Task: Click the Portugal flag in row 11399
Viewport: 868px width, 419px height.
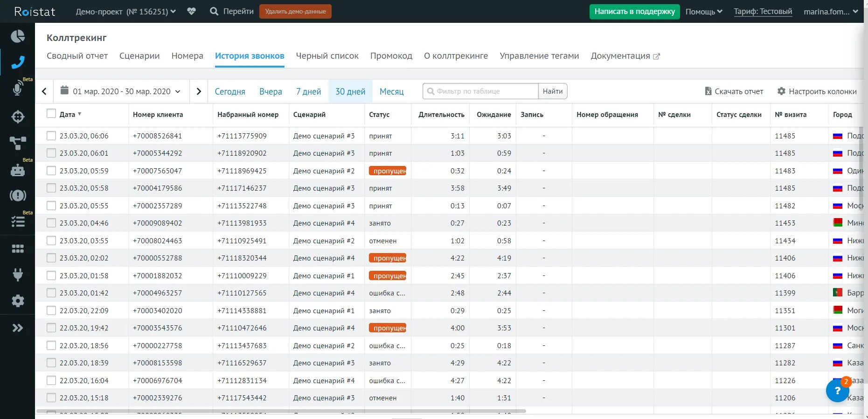Action: [x=838, y=293]
